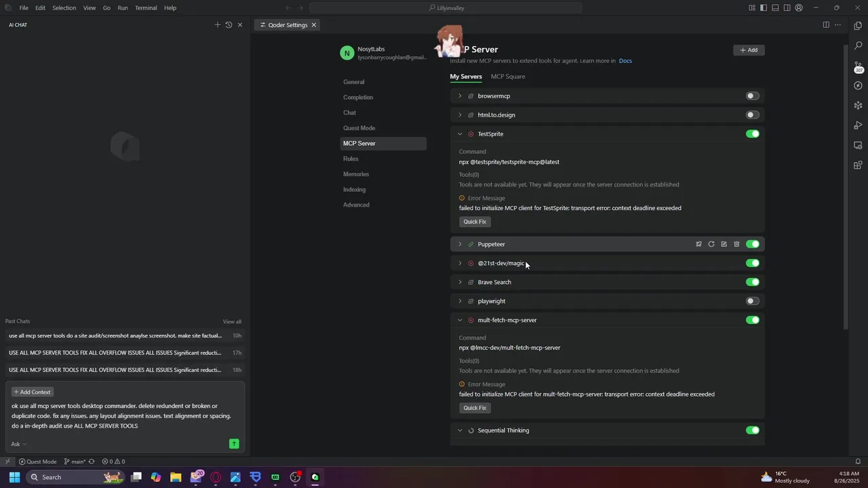Open the Completion settings section
Image resolution: width=868 pixels, height=488 pixels.
point(358,98)
